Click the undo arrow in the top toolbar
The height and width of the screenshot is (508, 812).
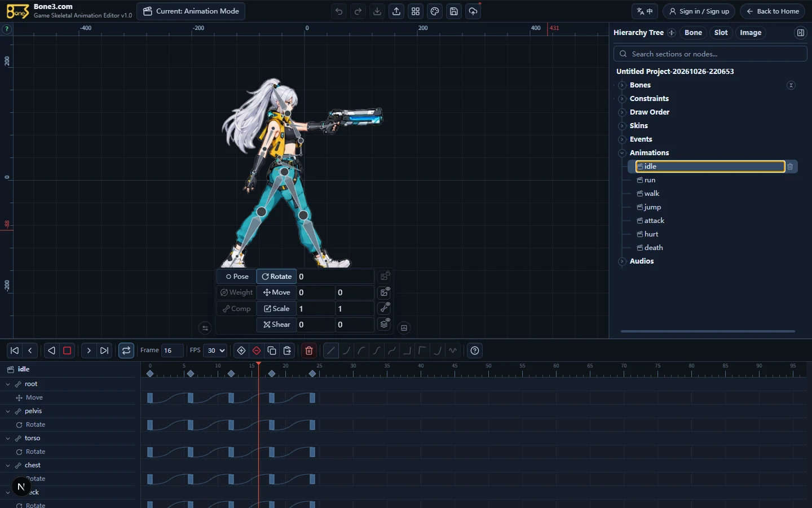pos(339,11)
